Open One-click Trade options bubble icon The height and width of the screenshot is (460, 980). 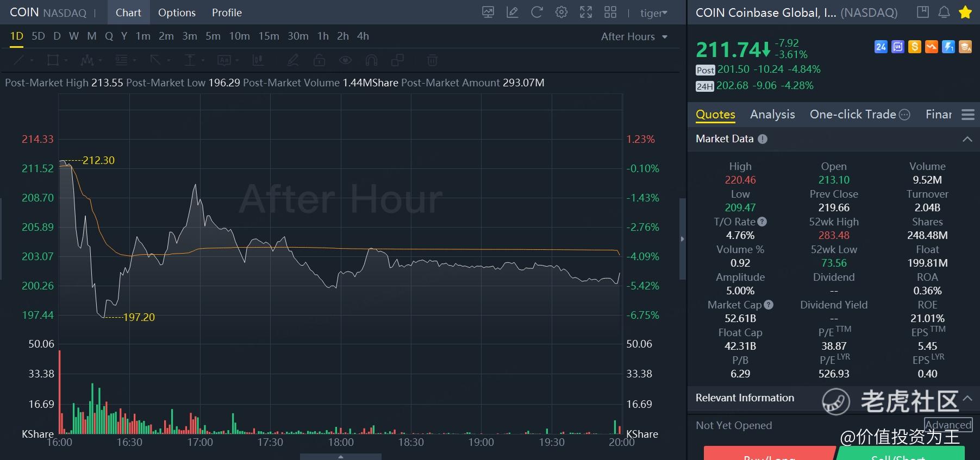(904, 115)
